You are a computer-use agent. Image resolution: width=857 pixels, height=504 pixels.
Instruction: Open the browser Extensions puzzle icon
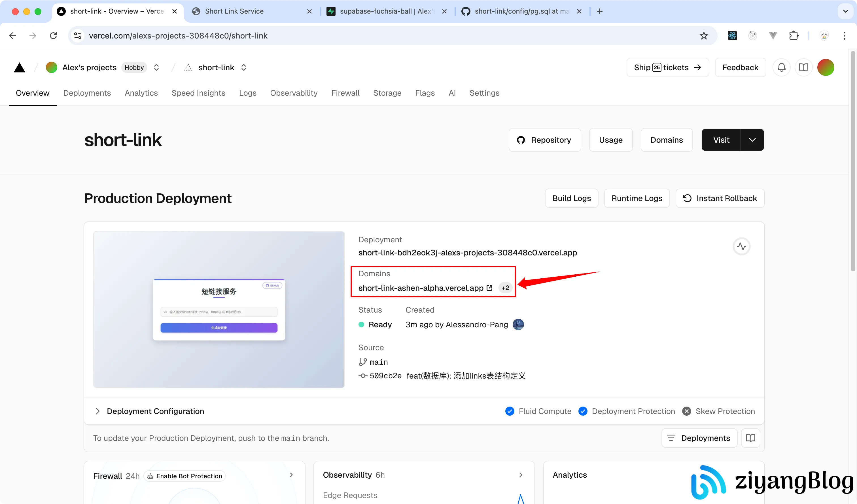click(794, 36)
